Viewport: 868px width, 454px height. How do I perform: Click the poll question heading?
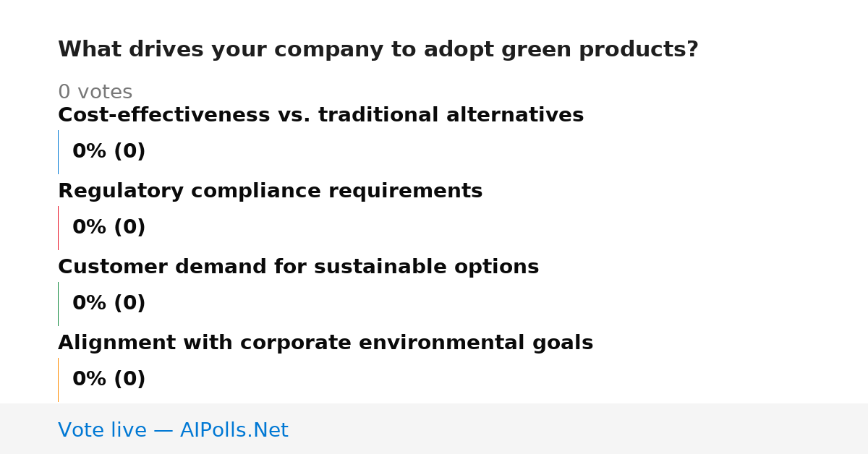[x=378, y=50]
